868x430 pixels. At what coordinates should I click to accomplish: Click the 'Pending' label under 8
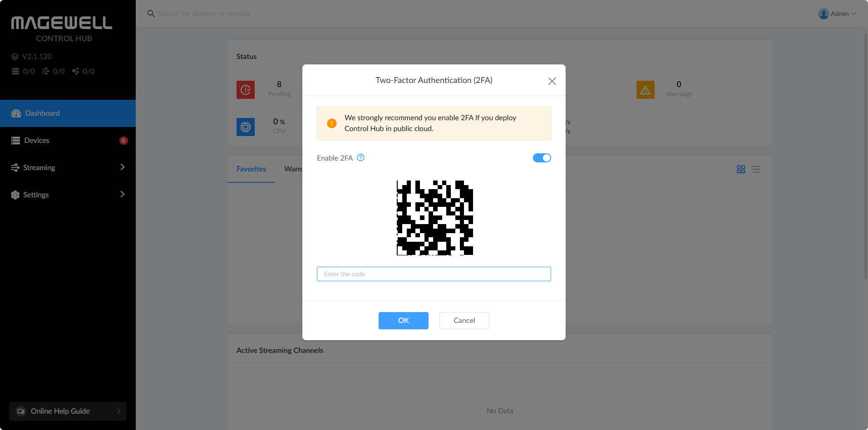click(279, 94)
